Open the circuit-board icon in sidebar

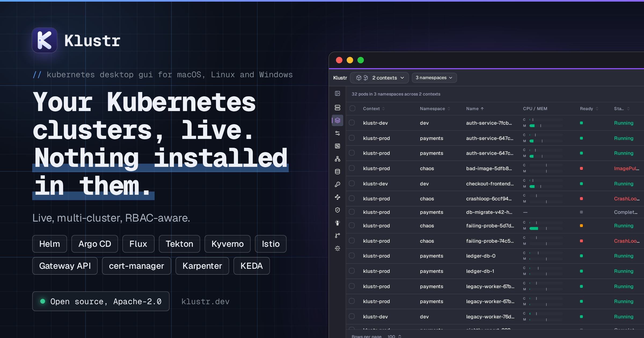338,146
